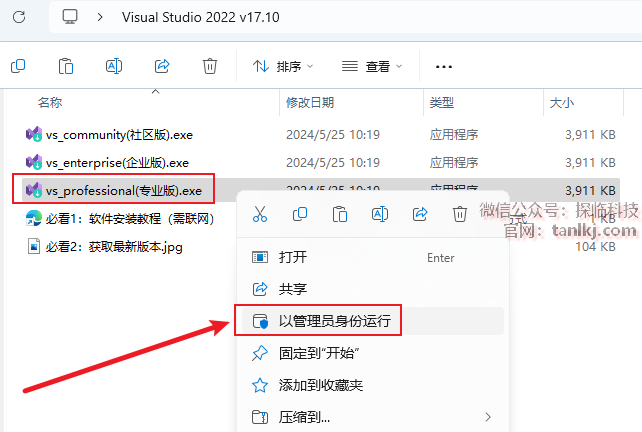Select 必看1：软件安装教程 shortcut

click(x=130, y=219)
